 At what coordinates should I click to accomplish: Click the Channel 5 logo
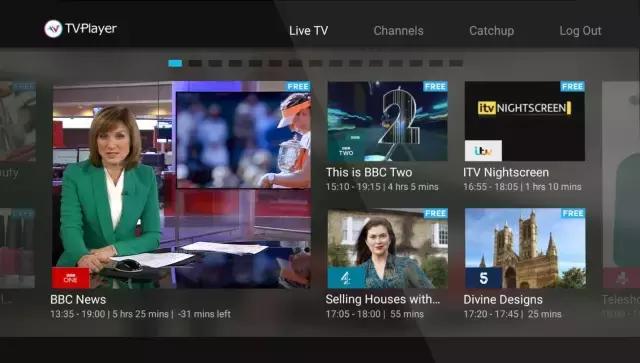484,278
